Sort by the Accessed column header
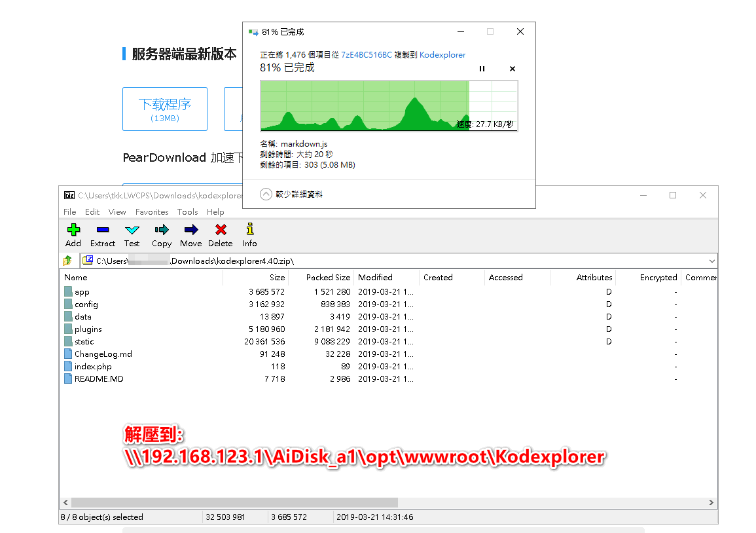This screenshot has height=533, width=756. (x=506, y=278)
